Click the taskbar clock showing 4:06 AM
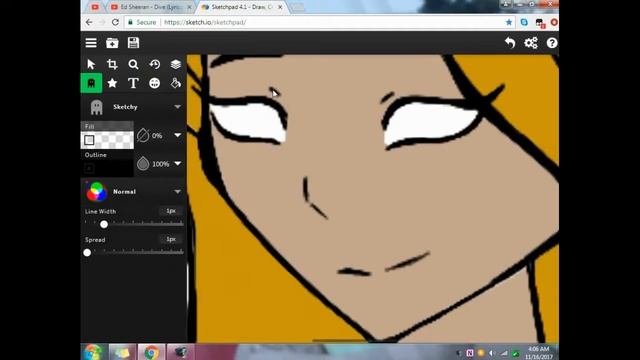 [539, 352]
